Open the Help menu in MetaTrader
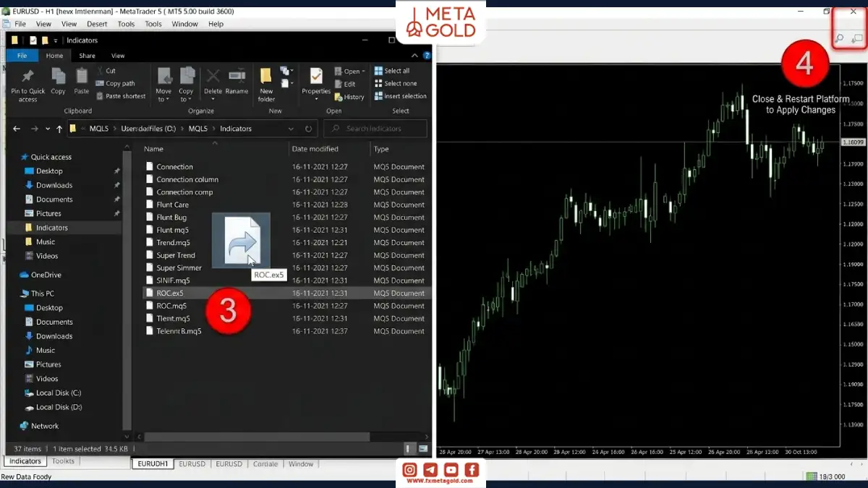 (216, 24)
